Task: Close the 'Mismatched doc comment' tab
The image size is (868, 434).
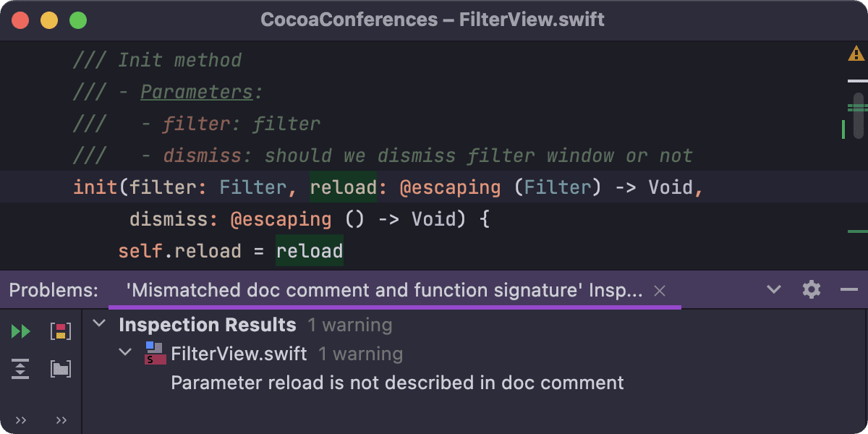Action: click(660, 291)
